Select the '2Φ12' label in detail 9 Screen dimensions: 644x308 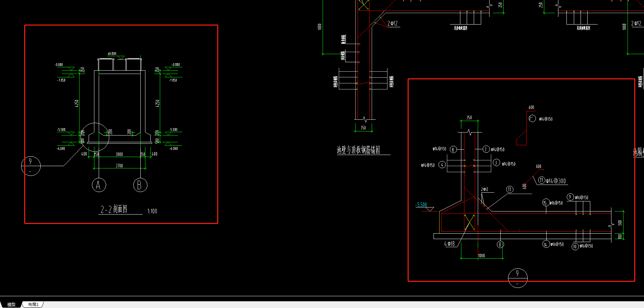485,189
